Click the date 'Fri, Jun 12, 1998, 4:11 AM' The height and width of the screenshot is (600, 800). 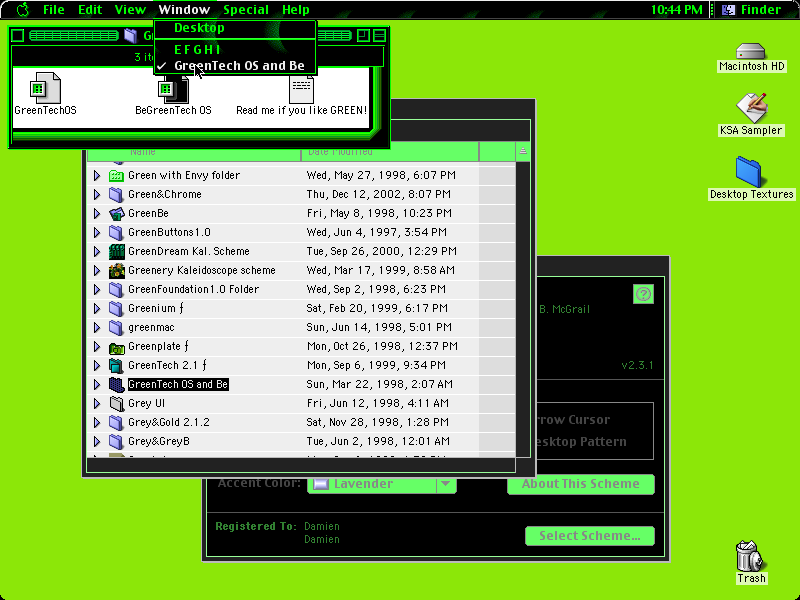pos(378,404)
